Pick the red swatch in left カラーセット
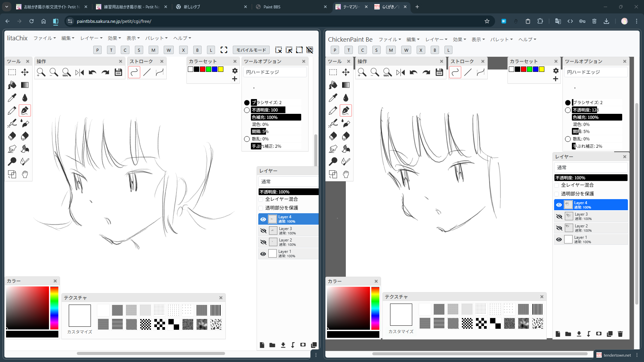The width and height of the screenshot is (644, 362). 203,69
